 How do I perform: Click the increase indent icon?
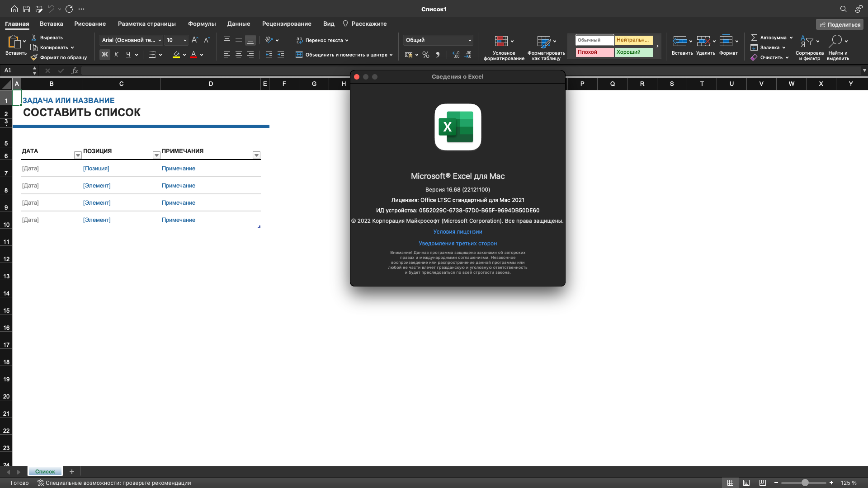click(281, 55)
